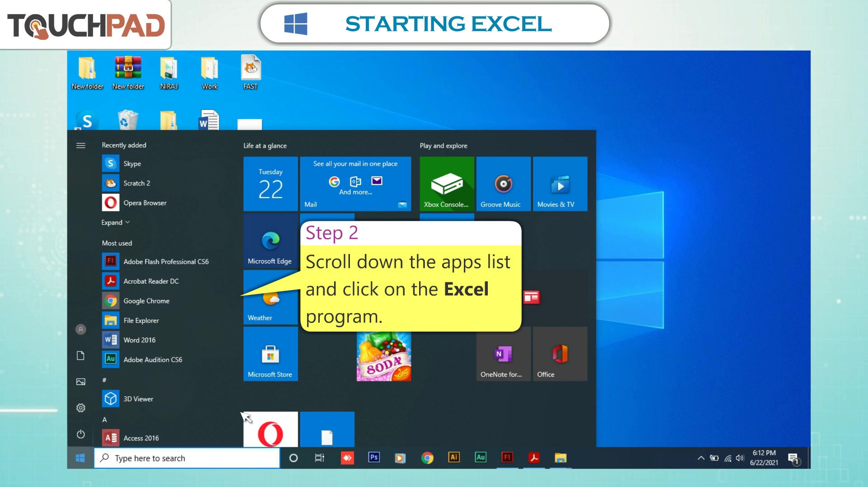Toggle the Start menu hamburger

(80, 145)
